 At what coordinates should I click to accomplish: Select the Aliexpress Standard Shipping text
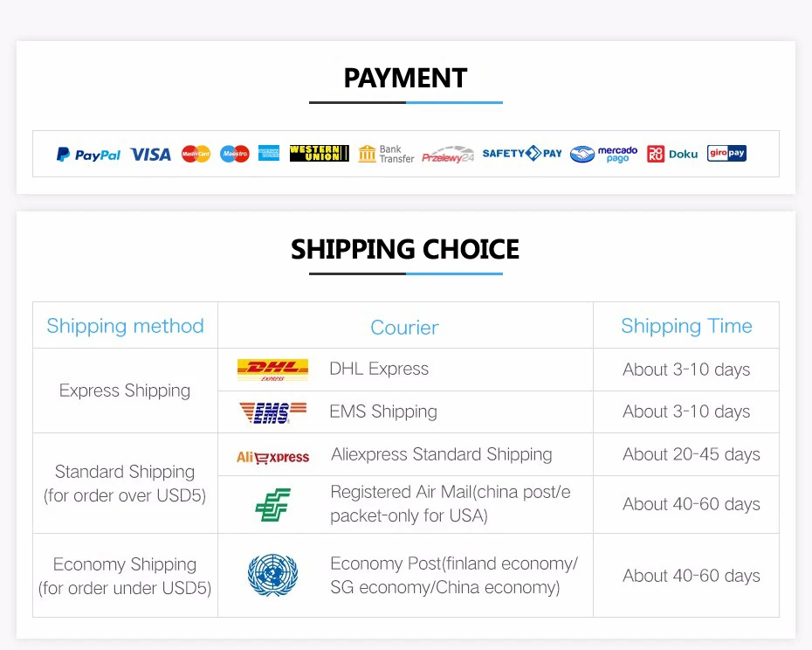click(x=441, y=454)
